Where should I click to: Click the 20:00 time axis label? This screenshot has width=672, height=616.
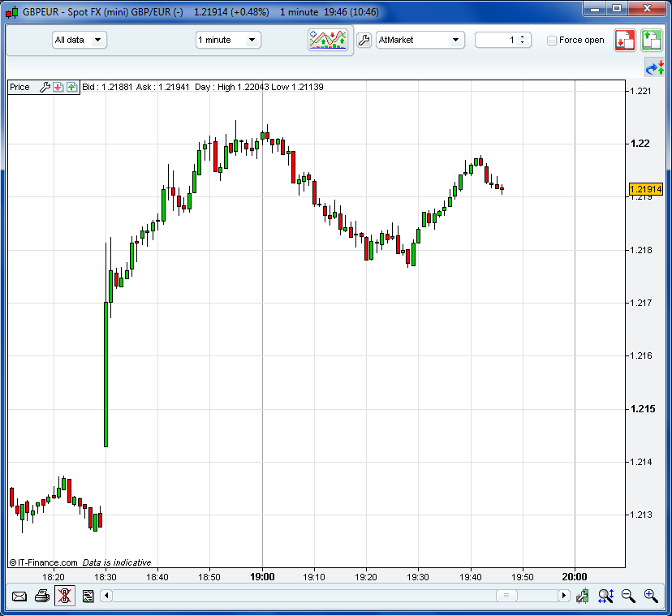click(575, 577)
